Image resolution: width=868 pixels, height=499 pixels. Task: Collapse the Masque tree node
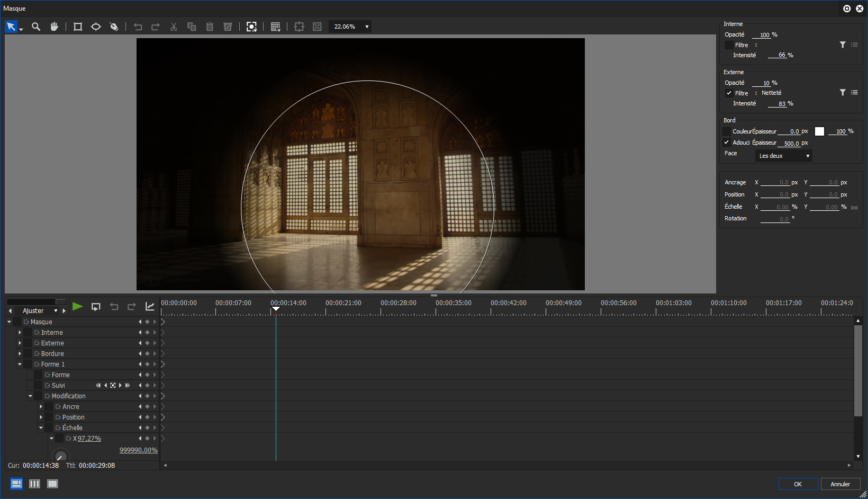point(9,322)
